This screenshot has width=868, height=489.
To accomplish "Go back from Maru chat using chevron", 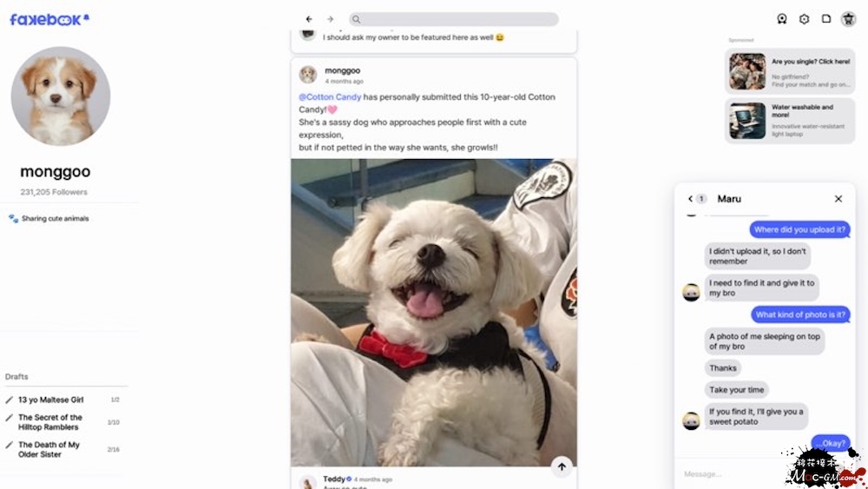I will [690, 198].
